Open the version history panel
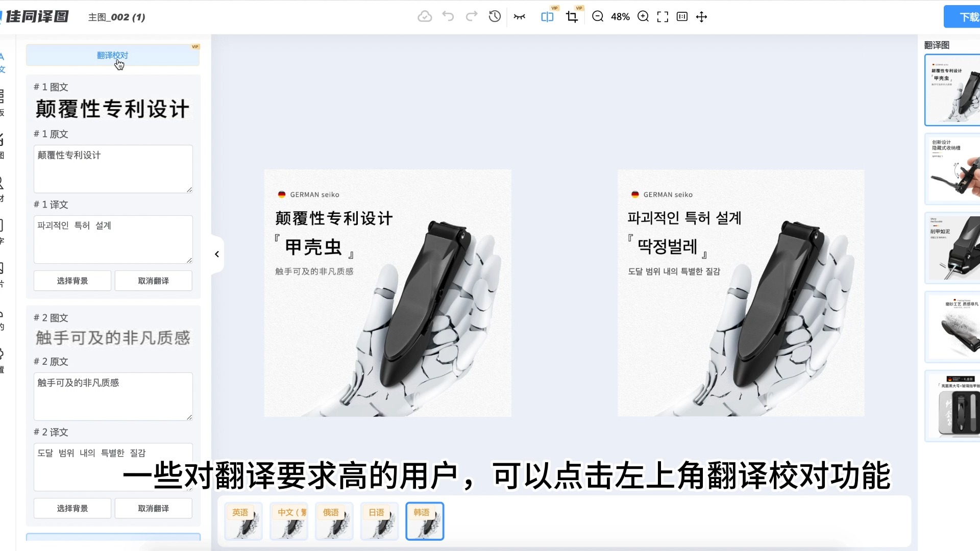The height and width of the screenshot is (551, 980). (x=494, y=16)
